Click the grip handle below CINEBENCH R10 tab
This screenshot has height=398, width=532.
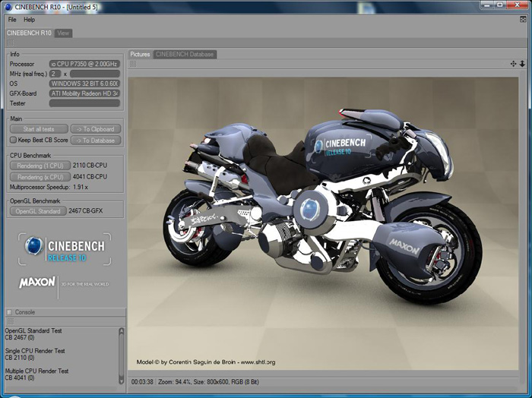click(10, 43)
